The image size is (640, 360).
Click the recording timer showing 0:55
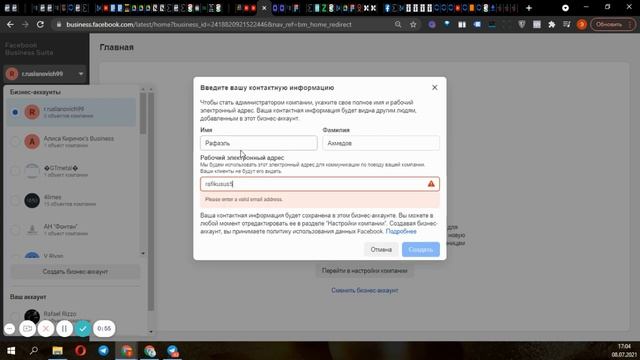click(x=104, y=329)
